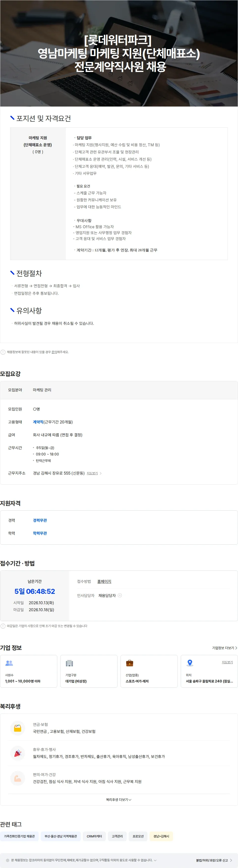This screenshot has height=868, width=238.
Task: Click the map pin icon in 위치 card
Action: (x=190, y=663)
